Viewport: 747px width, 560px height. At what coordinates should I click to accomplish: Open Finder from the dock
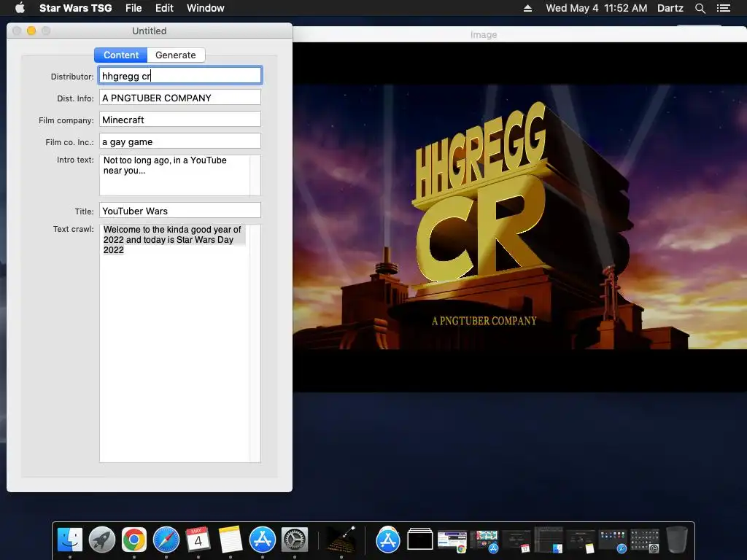pyautogui.click(x=70, y=540)
